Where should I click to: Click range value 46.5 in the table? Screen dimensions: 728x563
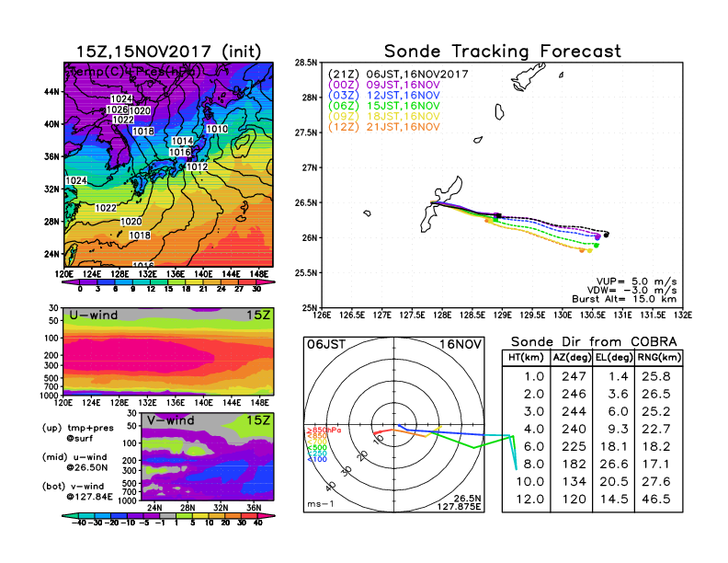click(x=656, y=500)
